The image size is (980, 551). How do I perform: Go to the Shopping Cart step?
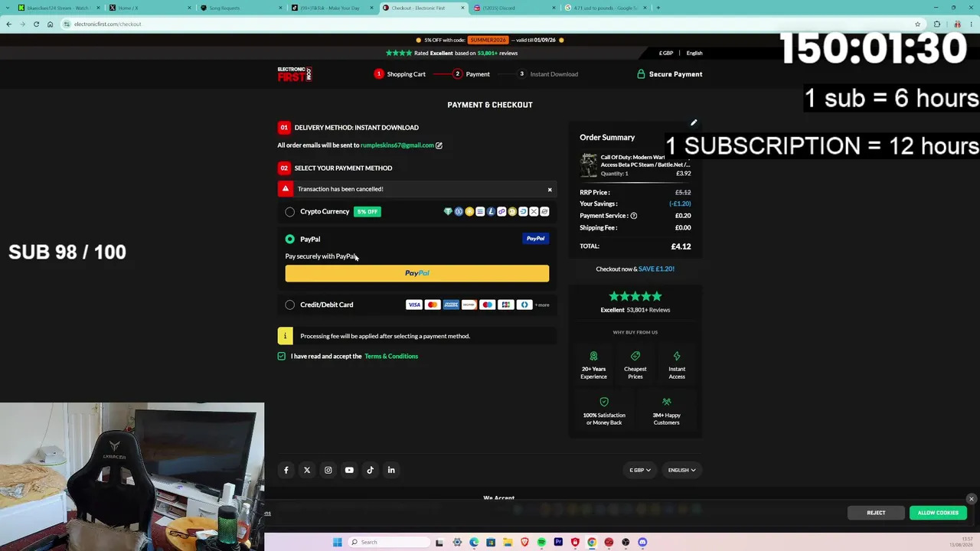tap(400, 74)
